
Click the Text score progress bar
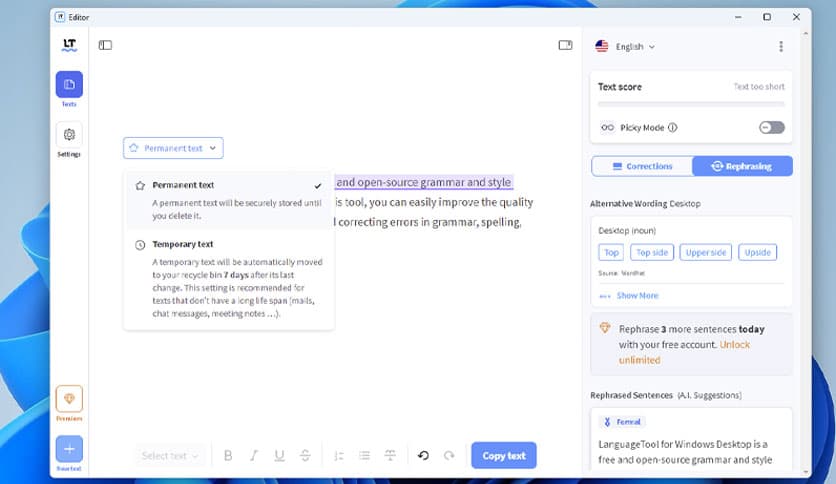(x=691, y=104)
